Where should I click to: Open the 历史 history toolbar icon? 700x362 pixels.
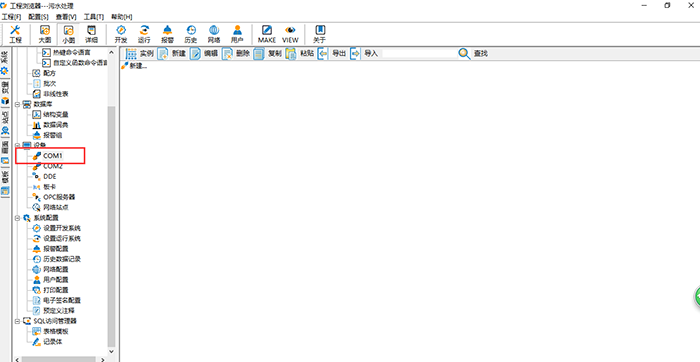click(191, 34)
